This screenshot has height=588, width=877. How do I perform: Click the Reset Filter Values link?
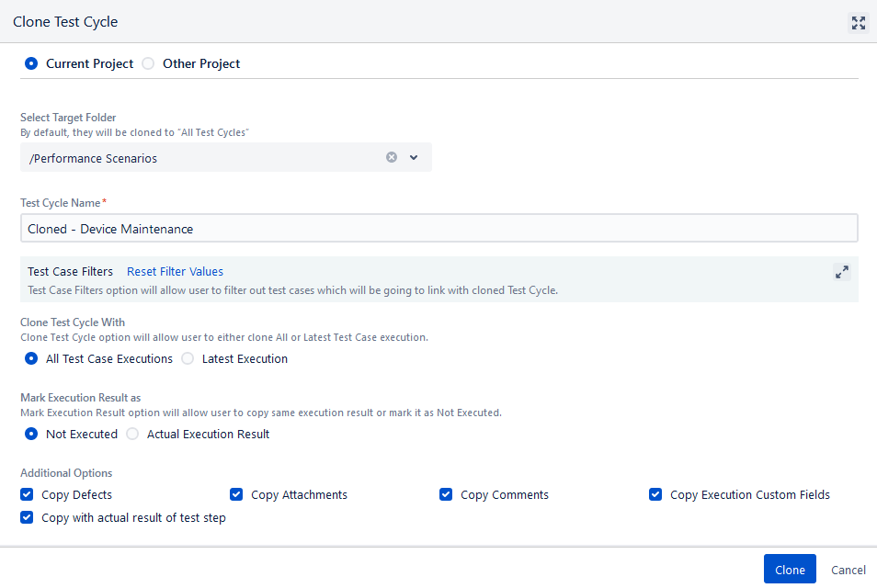pyautogui.click(x=175, y=271)
